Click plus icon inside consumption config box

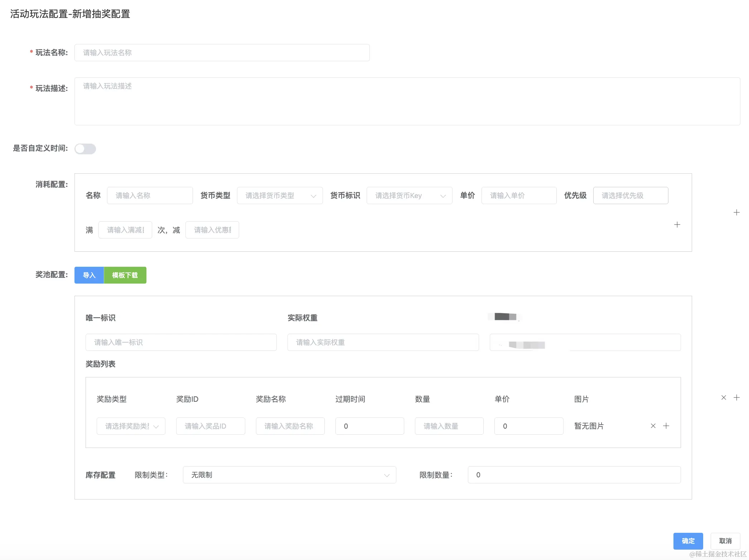click(677, 225)
